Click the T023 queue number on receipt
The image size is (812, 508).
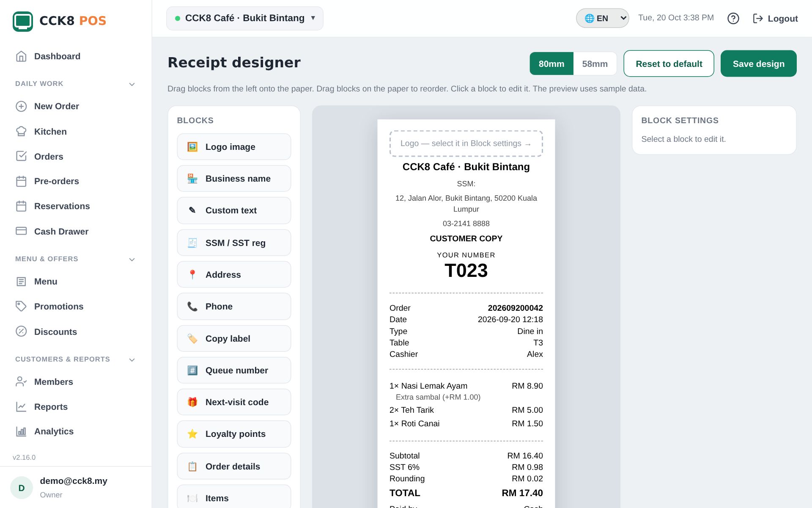(x=466, y=271)
